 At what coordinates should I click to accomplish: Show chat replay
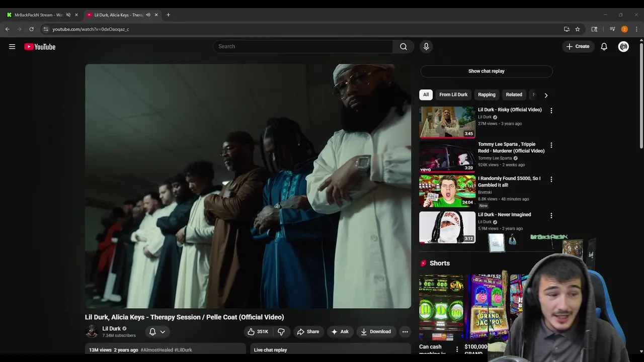coord(486,71)
